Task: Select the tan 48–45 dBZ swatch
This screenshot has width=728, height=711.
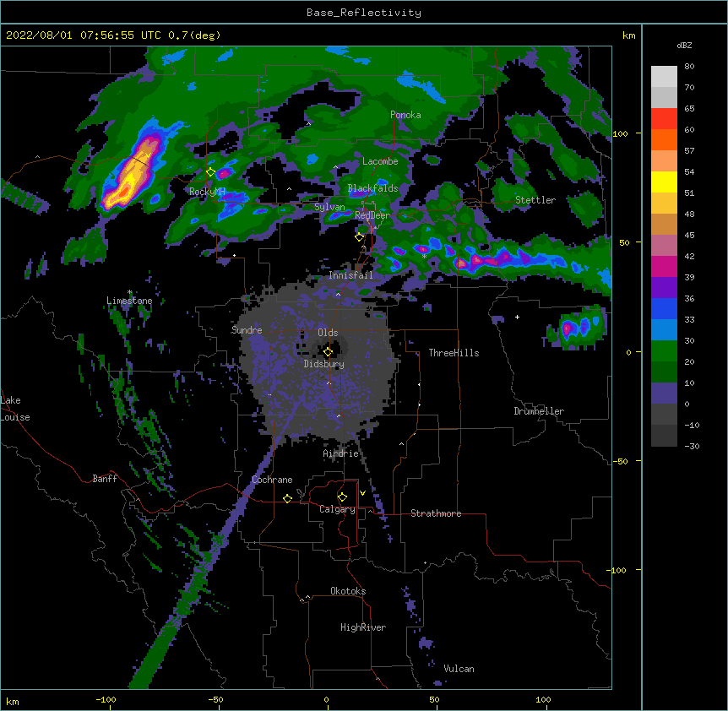Action: click(664, 224)
